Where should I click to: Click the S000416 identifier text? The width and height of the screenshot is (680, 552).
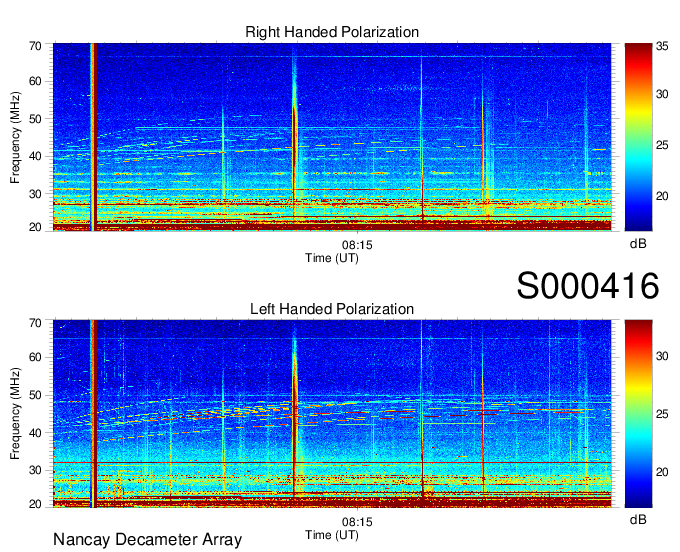click(588, 286)
